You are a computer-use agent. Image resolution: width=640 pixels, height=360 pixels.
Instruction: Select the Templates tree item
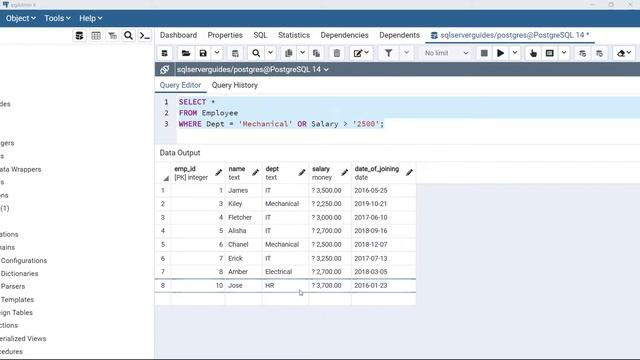point(17,299)
